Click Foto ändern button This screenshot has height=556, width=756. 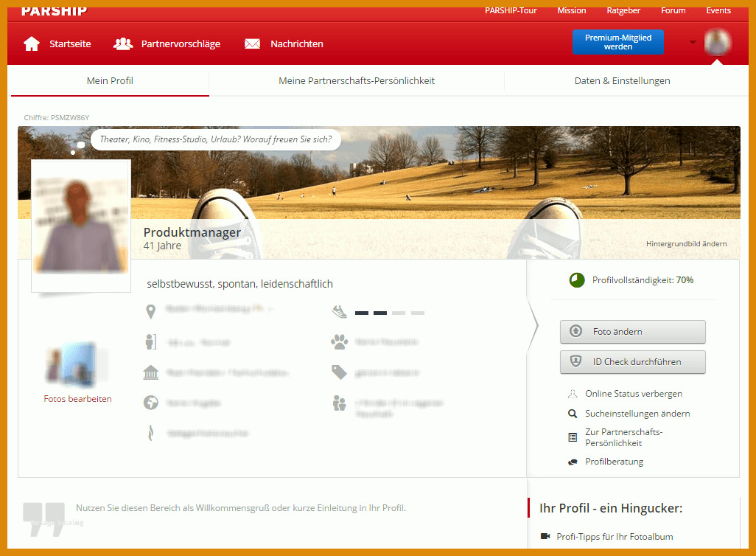point(632,332)
